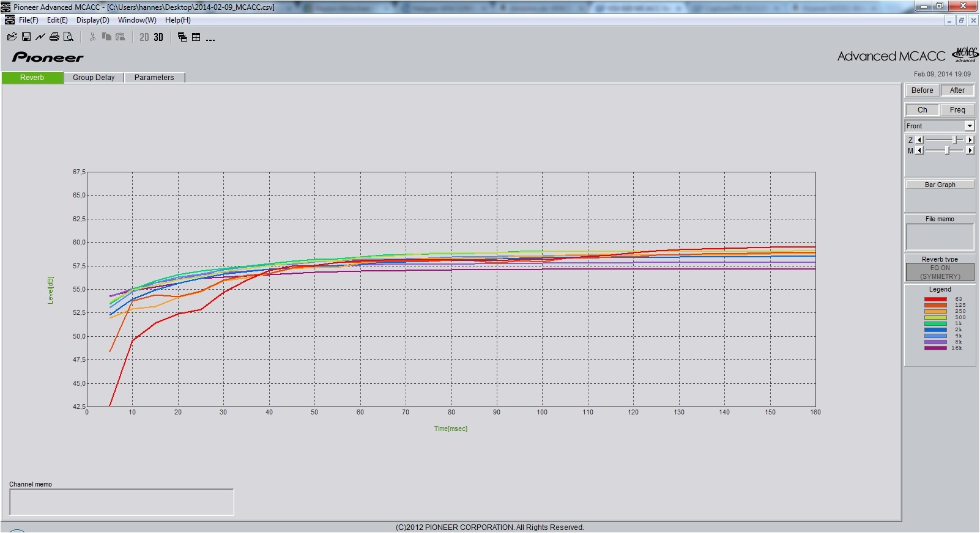Switch to 2D graph display
The height and width of the screenshot is (533, 980).
[x=144, y=37]
